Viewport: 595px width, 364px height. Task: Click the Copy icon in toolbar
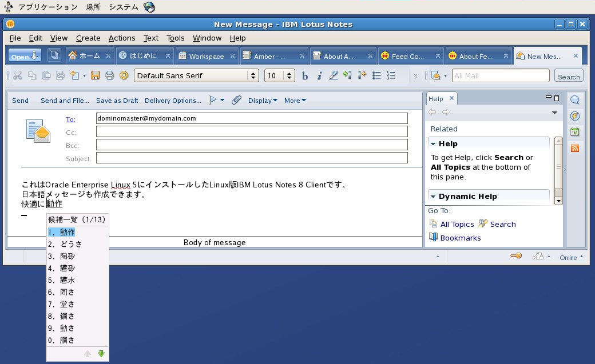pos(32,75)
